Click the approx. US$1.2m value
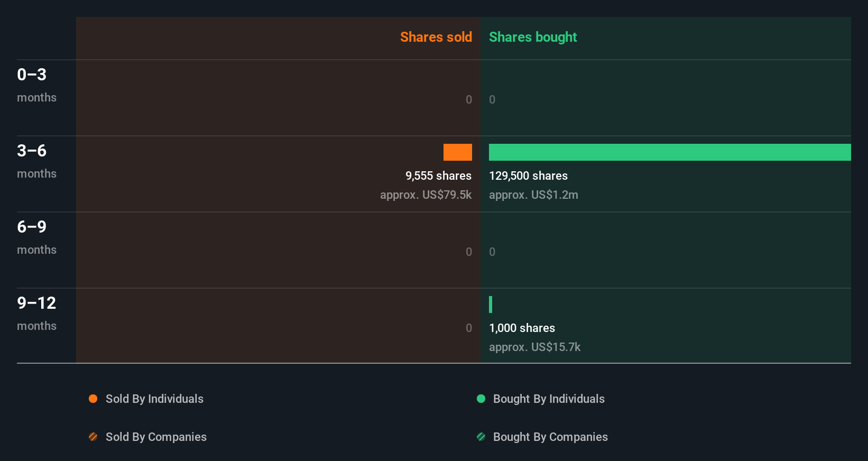Viewport: 868px width, 461px height. point(533,195)
